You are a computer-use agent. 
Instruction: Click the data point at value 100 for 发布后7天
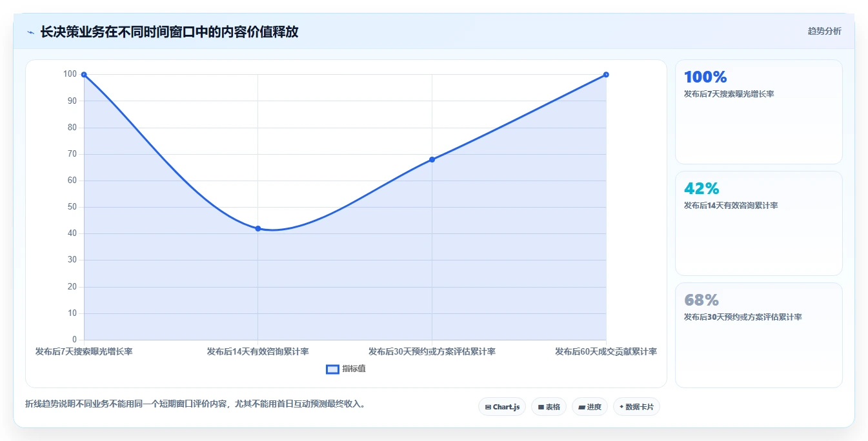(x=84, y=75)
